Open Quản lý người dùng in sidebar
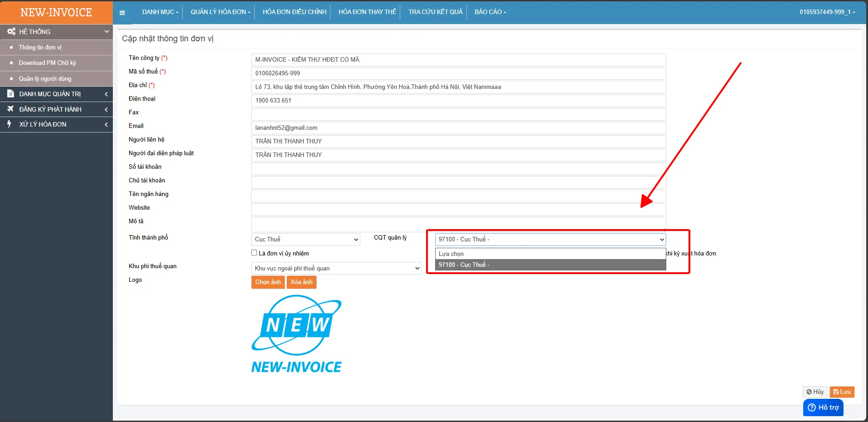 [45, 79]
